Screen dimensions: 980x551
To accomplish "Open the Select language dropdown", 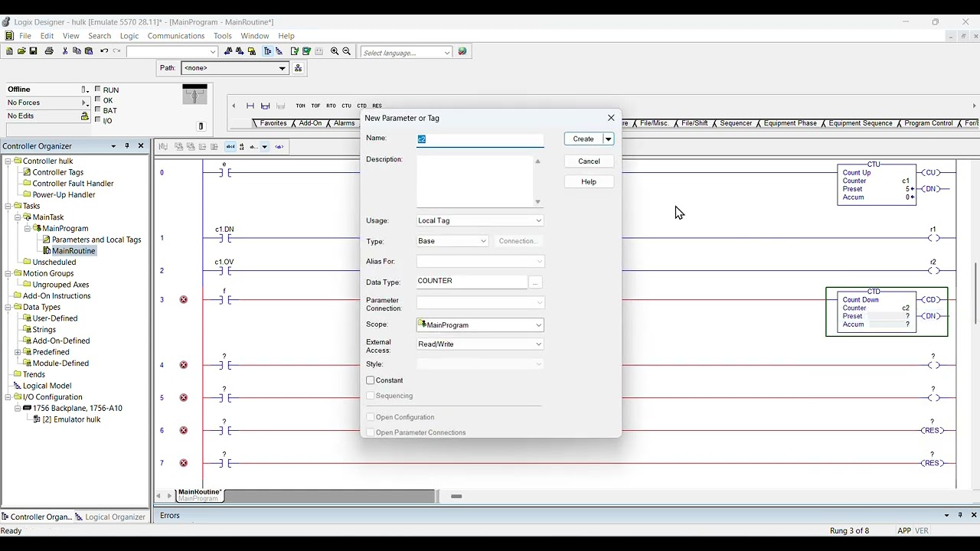I will click(407, 53).
